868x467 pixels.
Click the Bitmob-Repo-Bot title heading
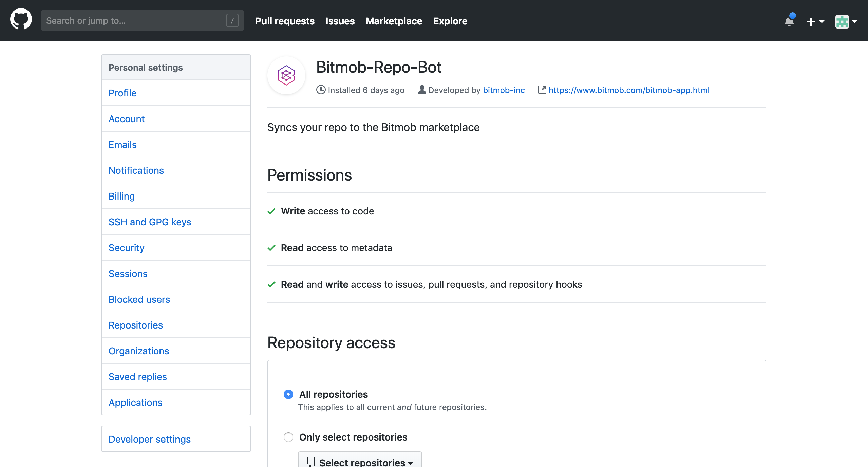(x=379, y=67)
